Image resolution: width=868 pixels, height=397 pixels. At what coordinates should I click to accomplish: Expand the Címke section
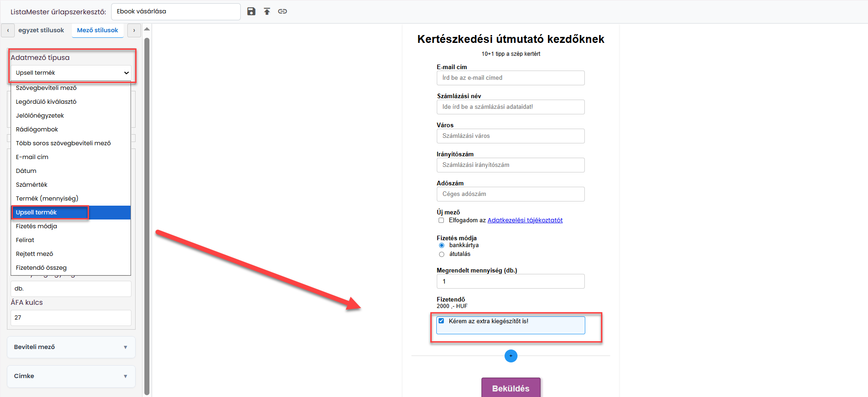(71, 376)
